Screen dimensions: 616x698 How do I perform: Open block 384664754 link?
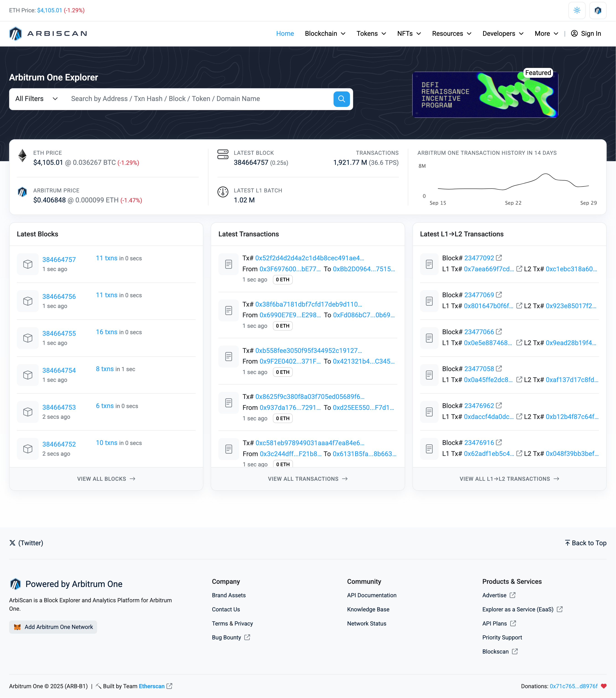click(x=59, y=370)
